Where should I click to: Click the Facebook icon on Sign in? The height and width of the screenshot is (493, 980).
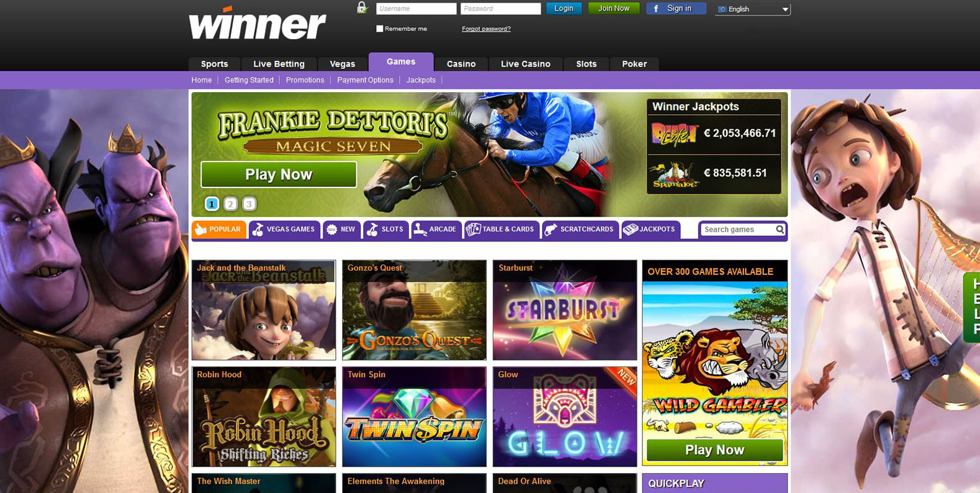656,9
